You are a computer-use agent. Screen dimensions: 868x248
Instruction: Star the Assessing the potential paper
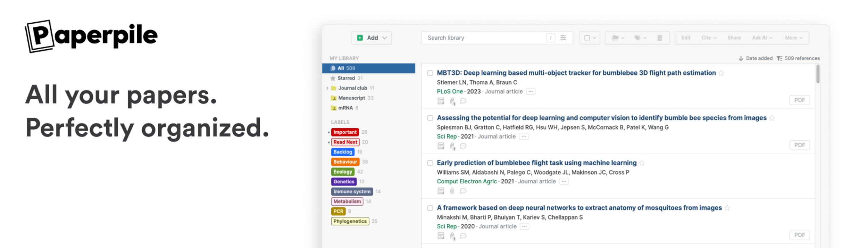coord(772,118)
